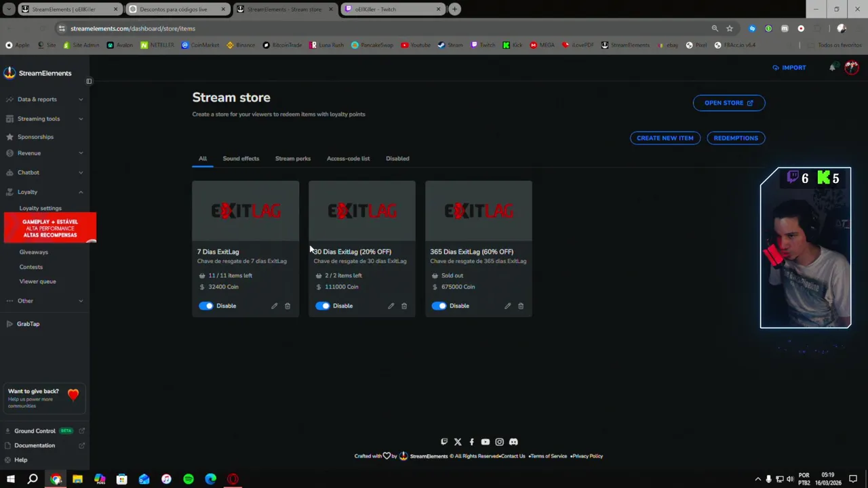
Task: Open the REDEMPTIONS button
Action: 736,138
